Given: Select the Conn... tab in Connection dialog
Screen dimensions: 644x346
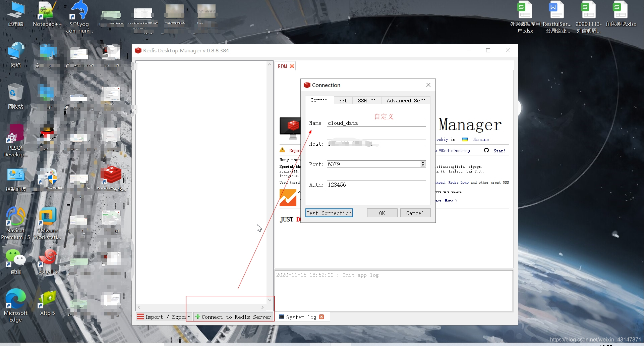Looking at the screenshot, I should [x=319, y=100].
